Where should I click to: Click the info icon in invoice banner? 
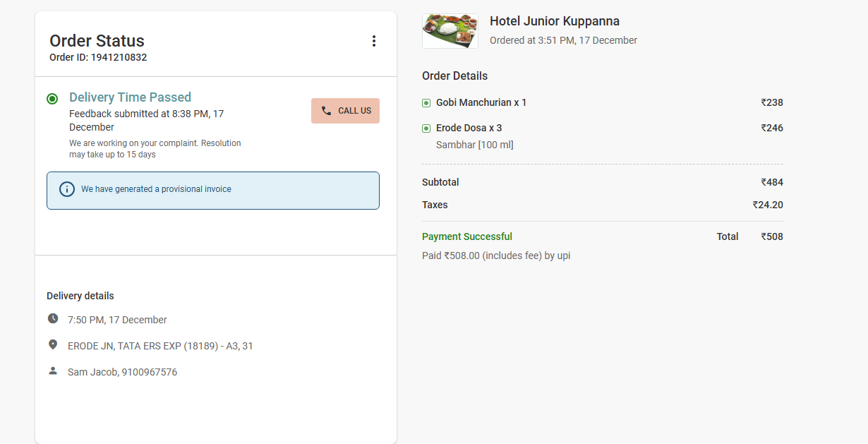[67, 189]
